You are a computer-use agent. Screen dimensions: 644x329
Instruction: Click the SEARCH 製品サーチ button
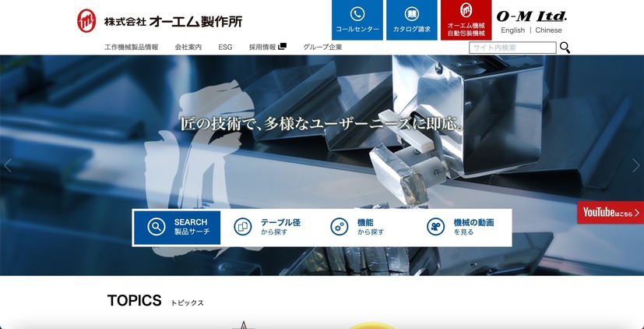pos(178,227)
